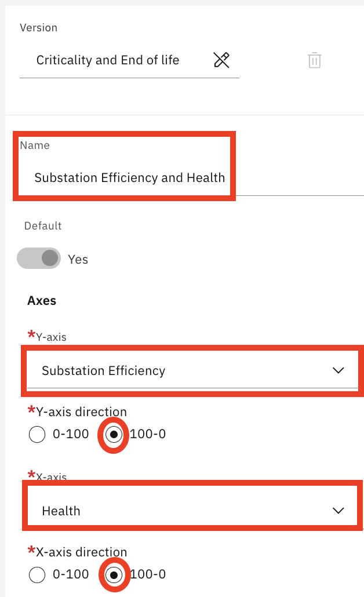Open the X-axis Health dropdown
This screenshot has width=364, height=597.
tap(192, 511)
